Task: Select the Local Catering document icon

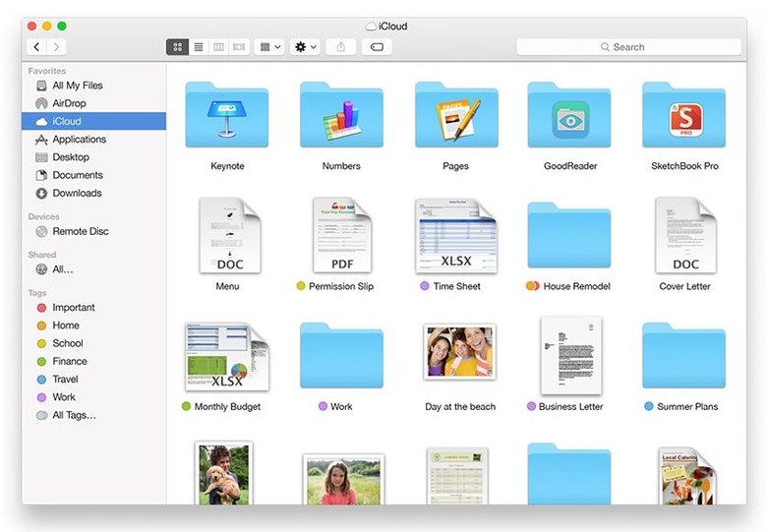Action: 686,476
